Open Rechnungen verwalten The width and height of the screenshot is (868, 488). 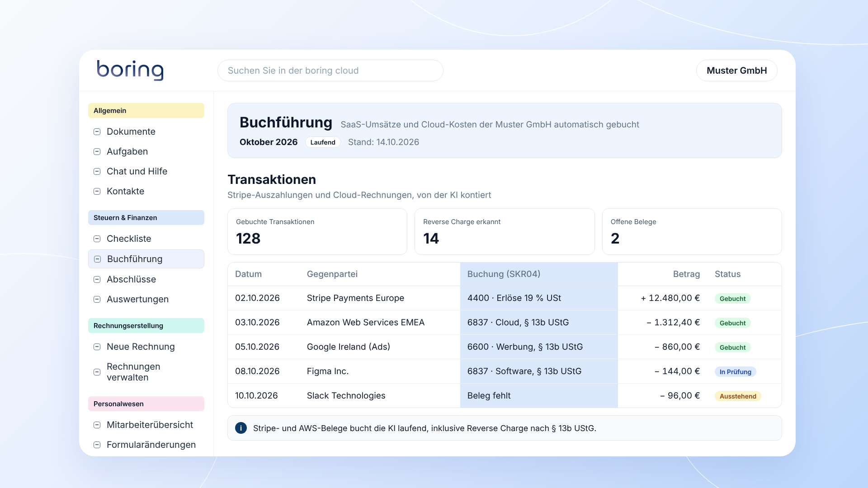point(146,372)
